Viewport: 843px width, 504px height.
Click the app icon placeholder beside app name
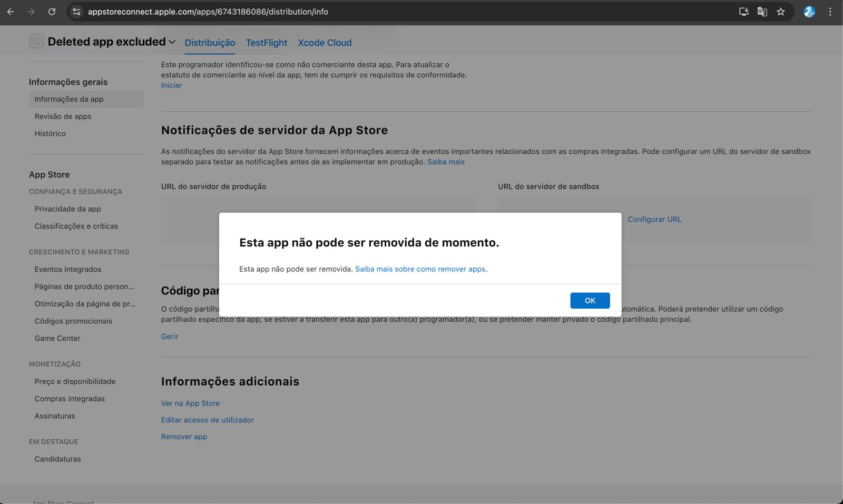(x=36, y=42)
